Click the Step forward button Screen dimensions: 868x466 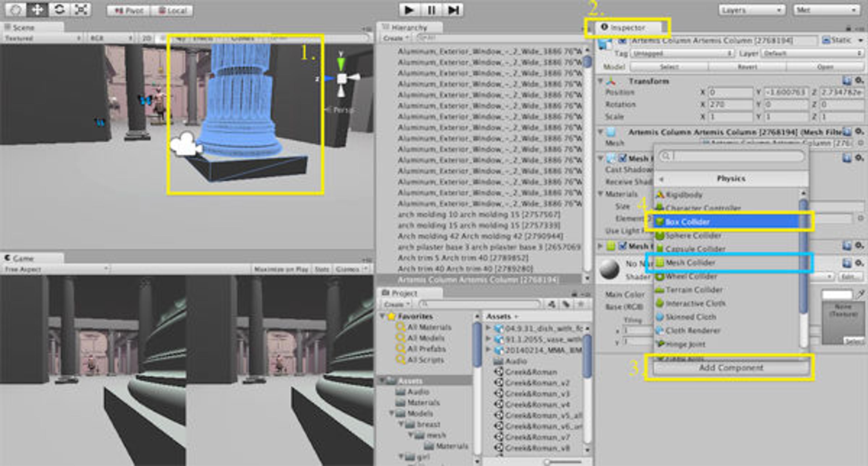[x=453, y=10]
